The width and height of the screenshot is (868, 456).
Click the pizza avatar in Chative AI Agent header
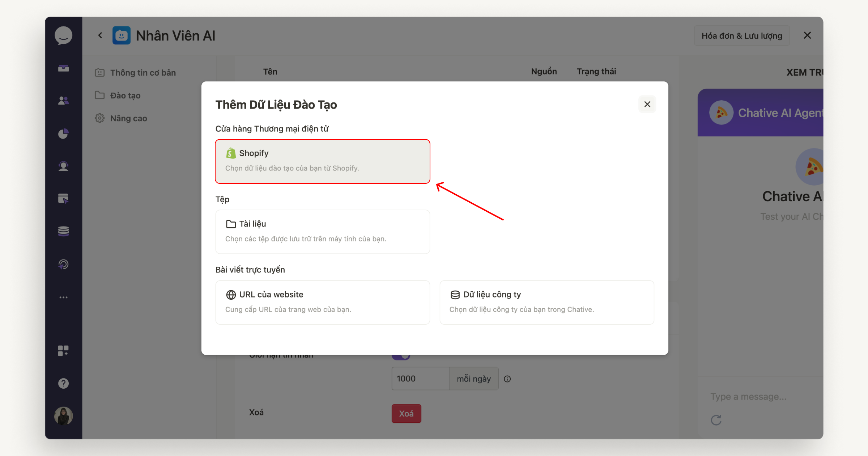click(x=721, y=113)
